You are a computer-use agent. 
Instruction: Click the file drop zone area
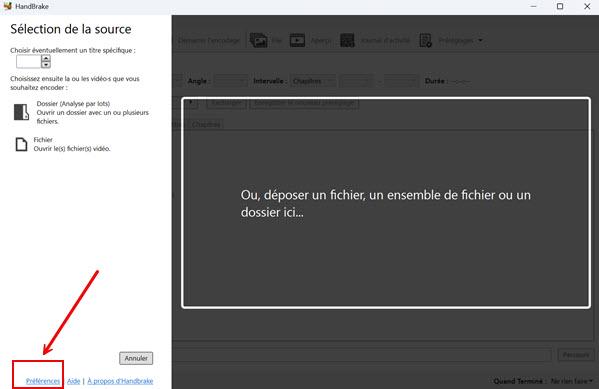pos(386,203)
